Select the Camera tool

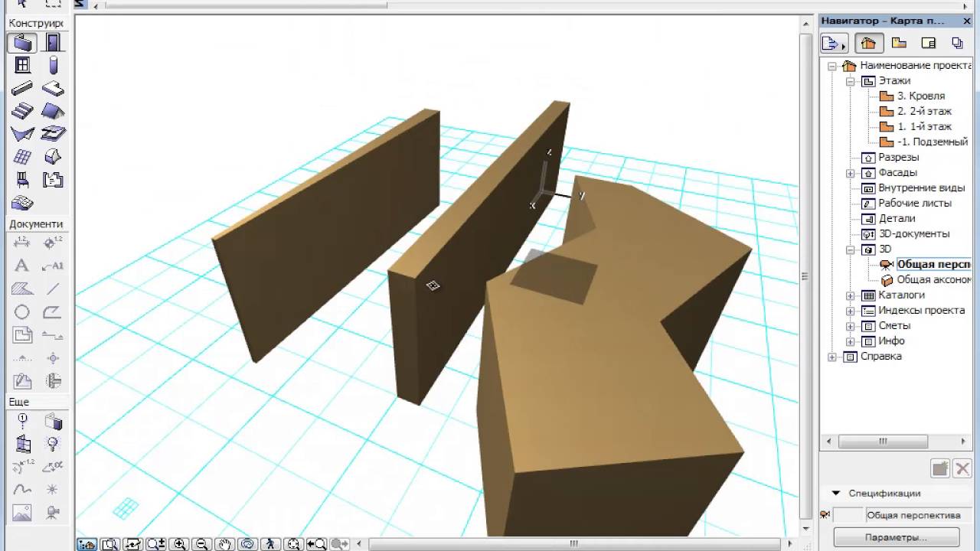click(x=53, y=512)
